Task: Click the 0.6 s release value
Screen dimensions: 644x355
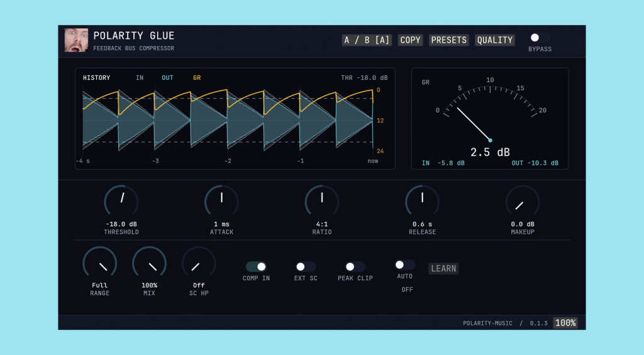Action: 422,224
